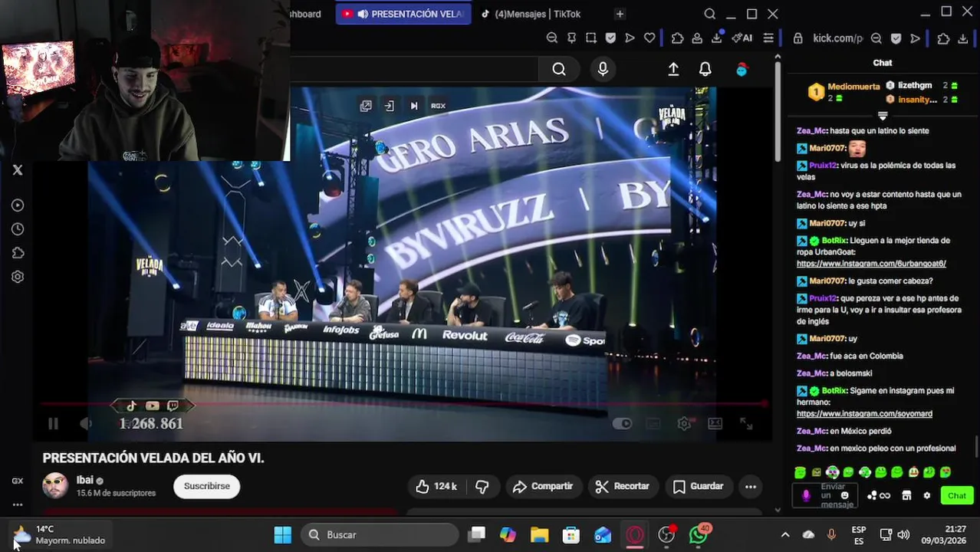Open the Ibai channel avatar
Viewport: 980px width, 552px height.
tap(55, 486)
